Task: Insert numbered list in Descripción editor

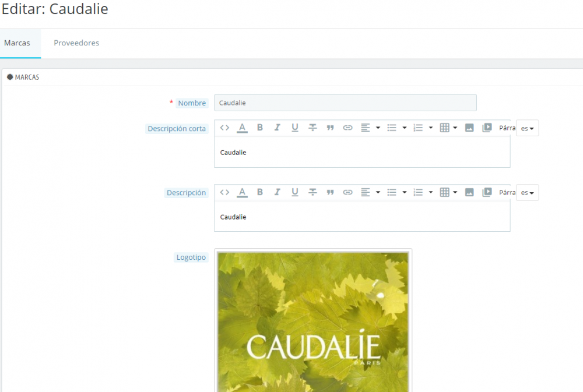Action: click(x=418, y=192)
